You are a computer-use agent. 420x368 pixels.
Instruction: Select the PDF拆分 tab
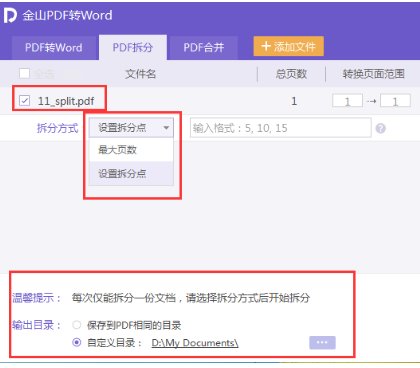tap(133, 47)
